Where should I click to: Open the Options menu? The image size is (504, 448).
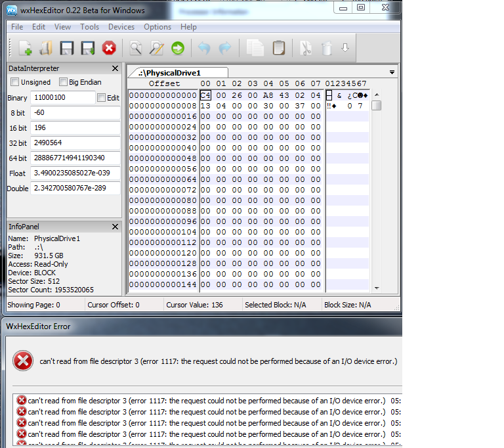click(157, 27)
